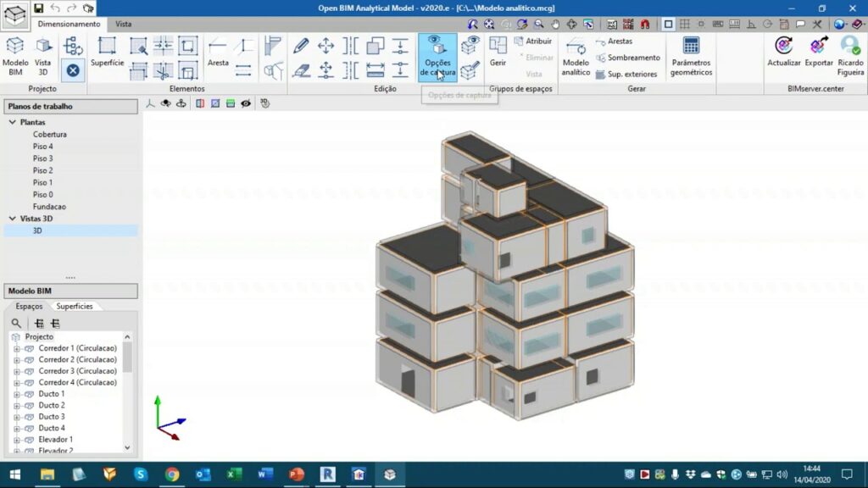The image size is (868, 488).
Task: Generate the Modelo analítico
Action: tap(576, 56)
